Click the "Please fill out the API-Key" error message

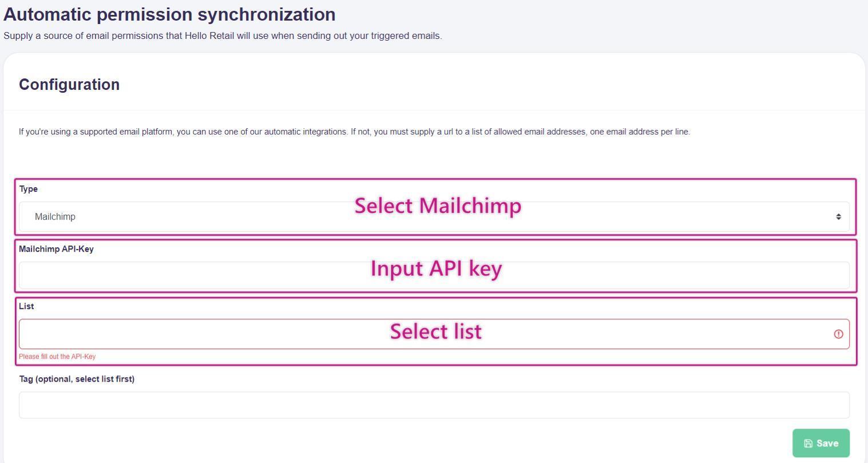pyautogui.click(x=57, y=357)
